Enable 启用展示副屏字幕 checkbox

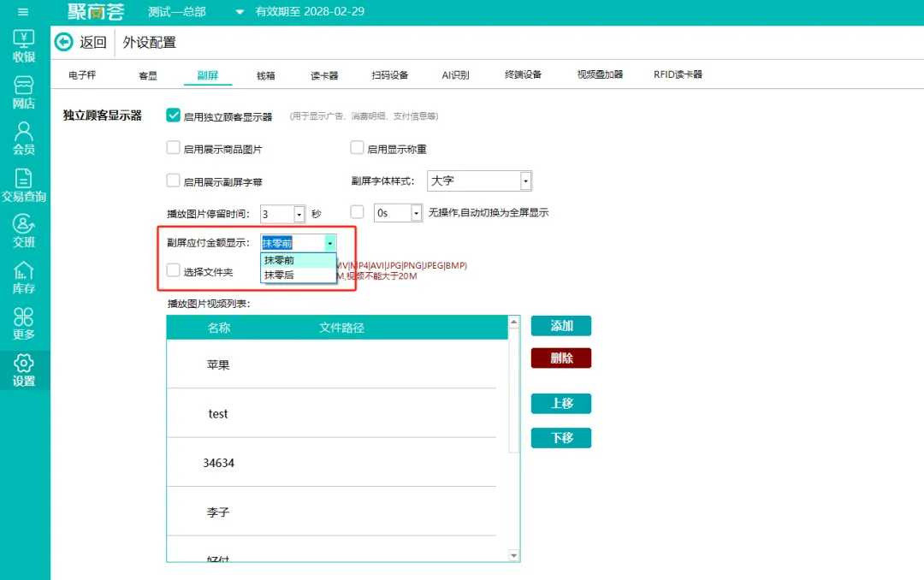[173, 180]
